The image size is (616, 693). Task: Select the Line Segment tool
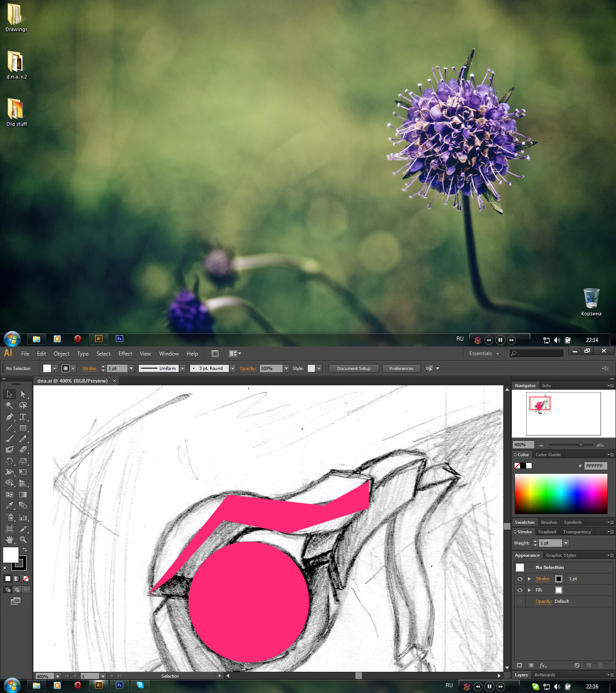tap(9, 428)
